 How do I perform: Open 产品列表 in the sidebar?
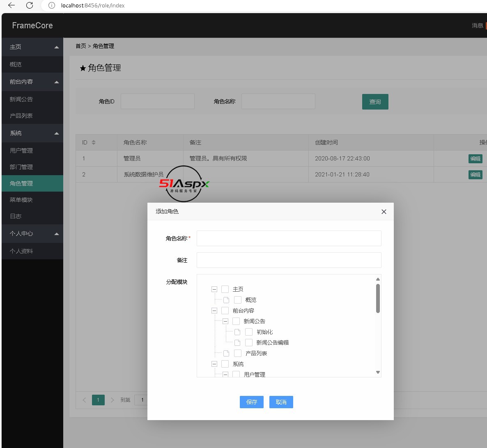click(32, 116)
